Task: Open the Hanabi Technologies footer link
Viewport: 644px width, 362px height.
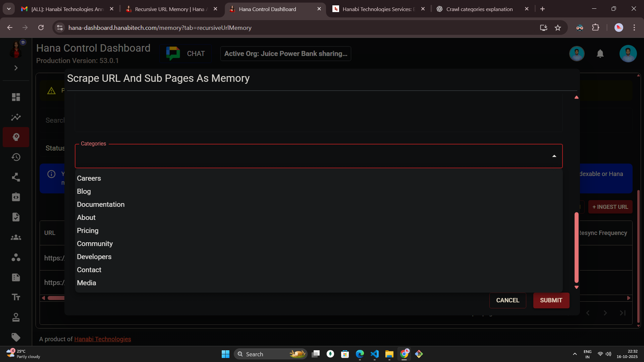Action: point(102,339)
